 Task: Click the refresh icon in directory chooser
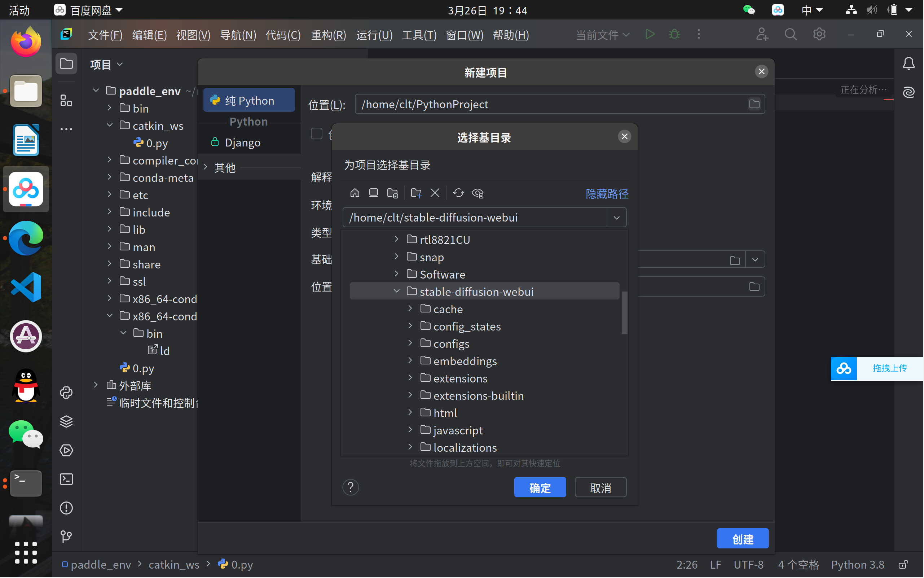458,193
